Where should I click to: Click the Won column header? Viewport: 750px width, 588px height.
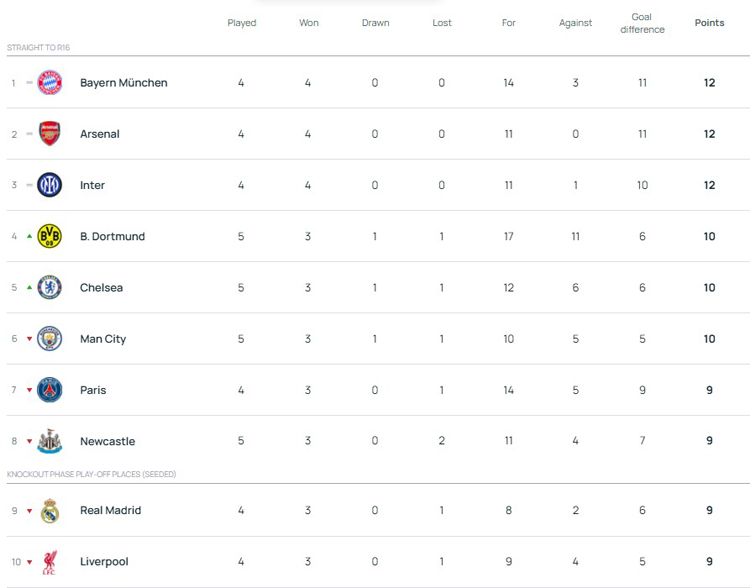(308, 23)
